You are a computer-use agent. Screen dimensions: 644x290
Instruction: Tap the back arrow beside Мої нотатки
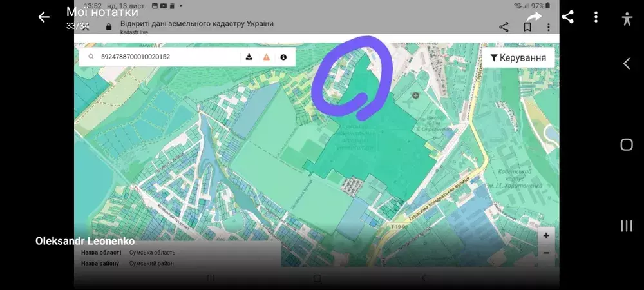tap(44, 17)
